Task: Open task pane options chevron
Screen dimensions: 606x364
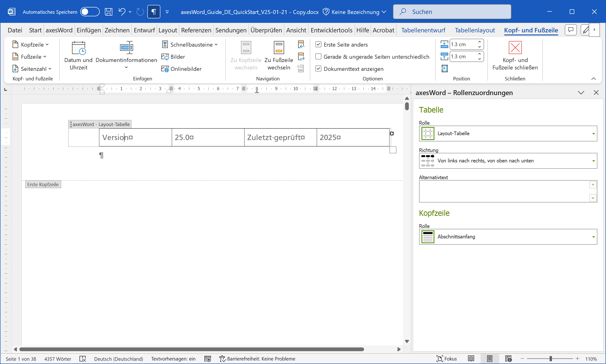Action: (x=581, y=93)
